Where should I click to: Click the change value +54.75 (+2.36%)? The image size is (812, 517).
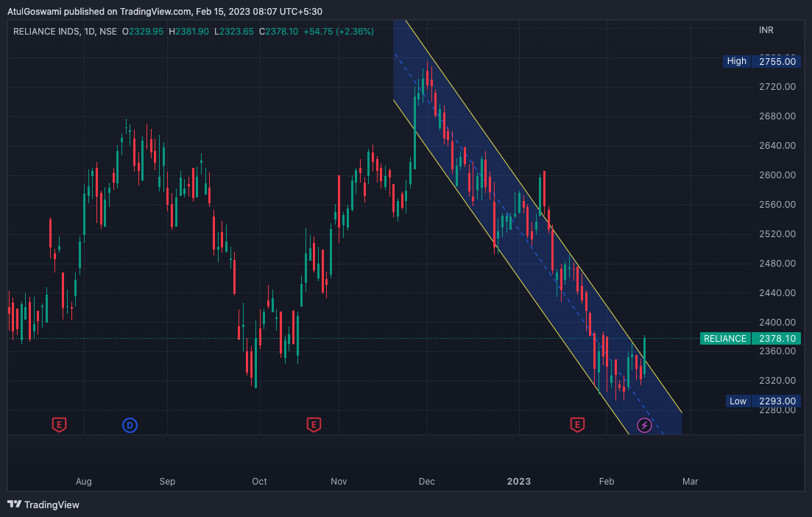[339, 32]
